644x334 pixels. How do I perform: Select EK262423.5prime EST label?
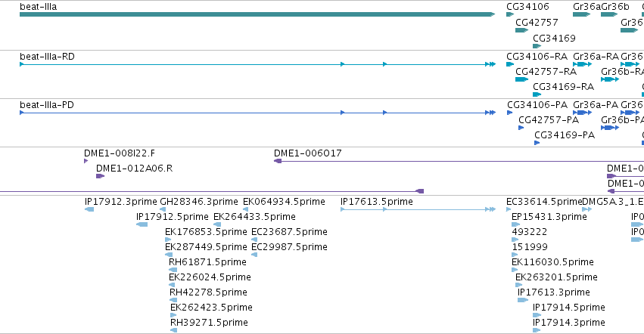click(x=212, y=308)
